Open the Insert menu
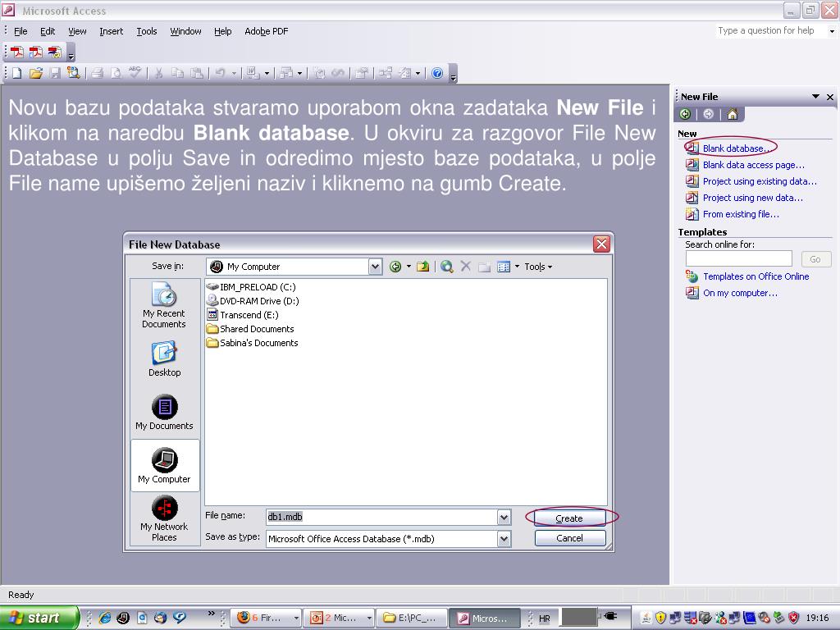 (111, 31)
